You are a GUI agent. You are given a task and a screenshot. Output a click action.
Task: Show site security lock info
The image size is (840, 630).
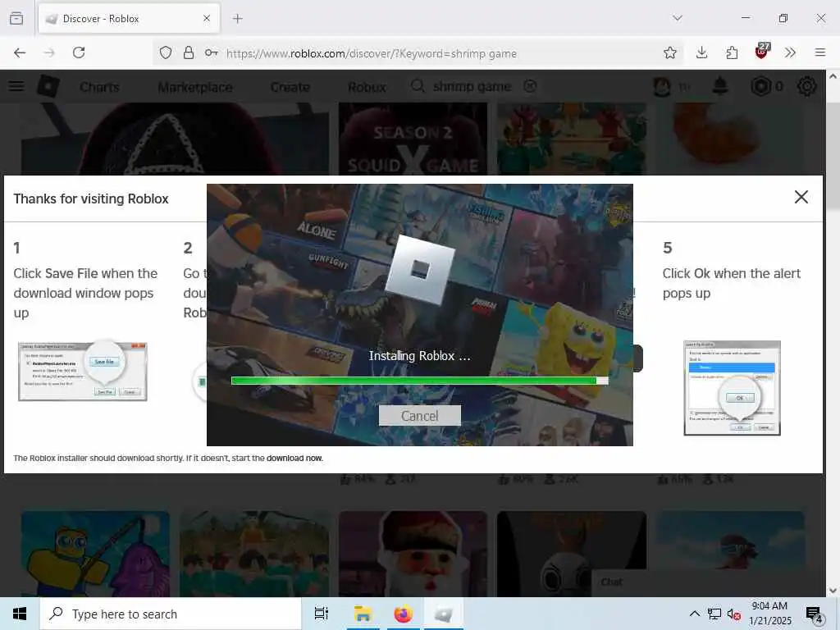coord(189,52)
